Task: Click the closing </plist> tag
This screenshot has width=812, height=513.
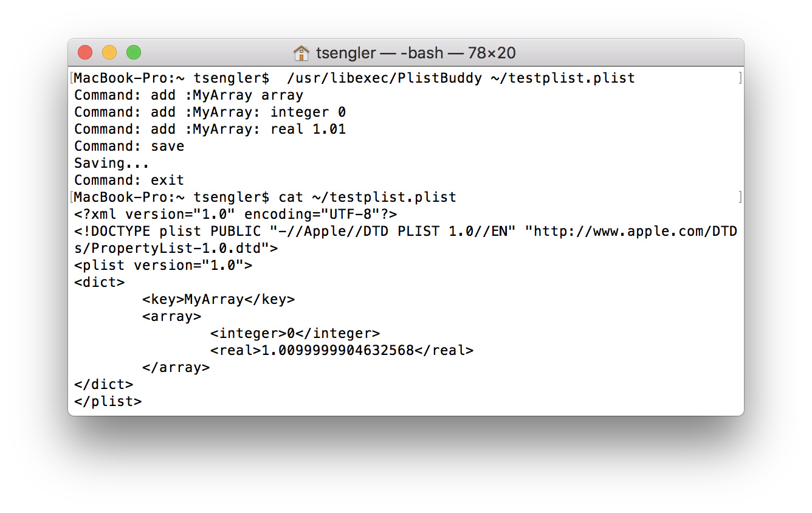Action: [108, 402]
